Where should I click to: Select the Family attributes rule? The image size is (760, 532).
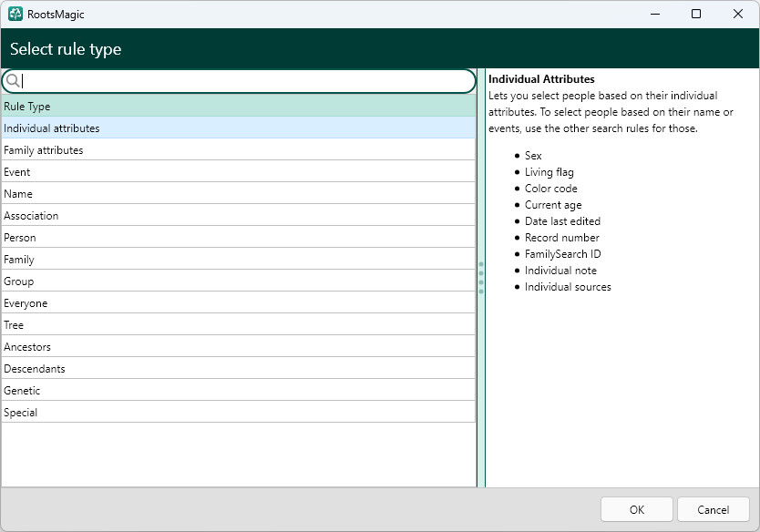pyautogui.click(x=239, y=149)
